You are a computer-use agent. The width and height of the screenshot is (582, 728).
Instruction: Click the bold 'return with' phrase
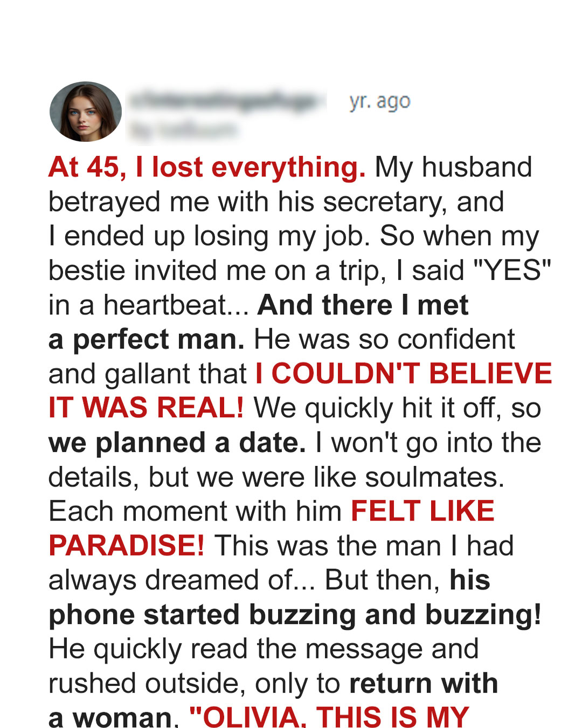point(424,683)
